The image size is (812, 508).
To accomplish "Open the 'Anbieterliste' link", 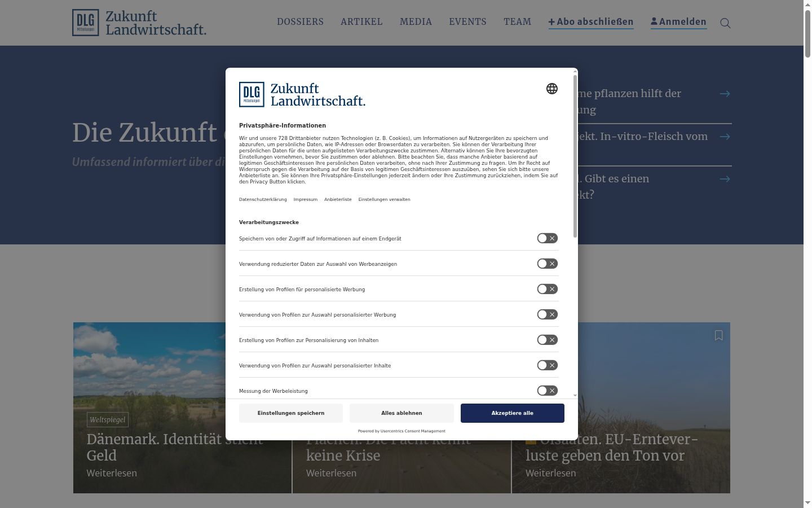I will 338,199.
